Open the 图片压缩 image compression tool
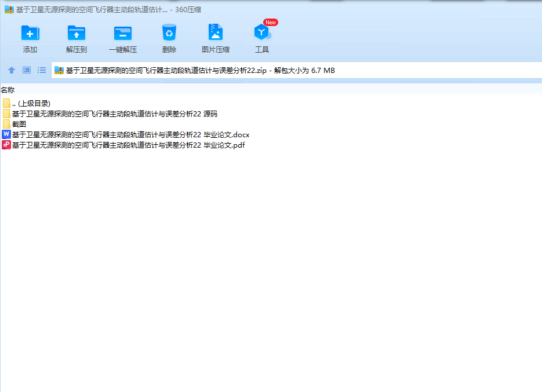542x392 pixels. pos(215,32)
